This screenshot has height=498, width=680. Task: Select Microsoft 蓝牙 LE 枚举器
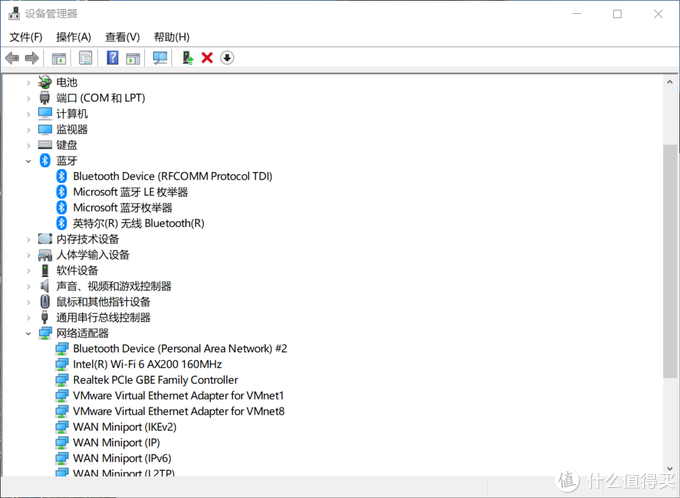130,192
